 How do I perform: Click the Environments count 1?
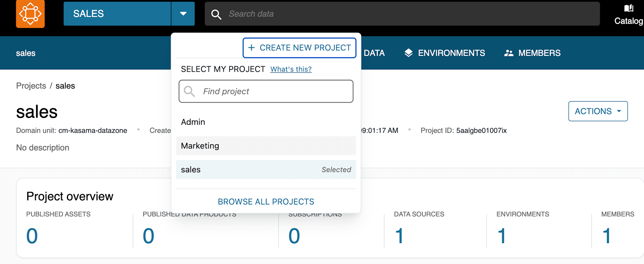tap(502, 236)
